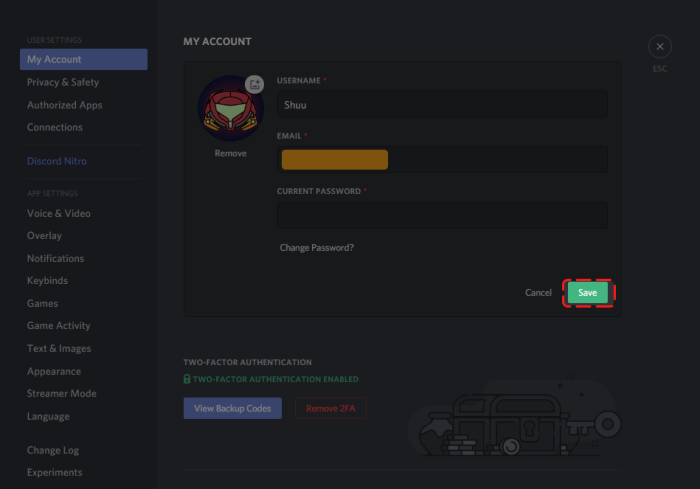Open Overlay settings
700x489 pixels.
(x=44, y=236)
